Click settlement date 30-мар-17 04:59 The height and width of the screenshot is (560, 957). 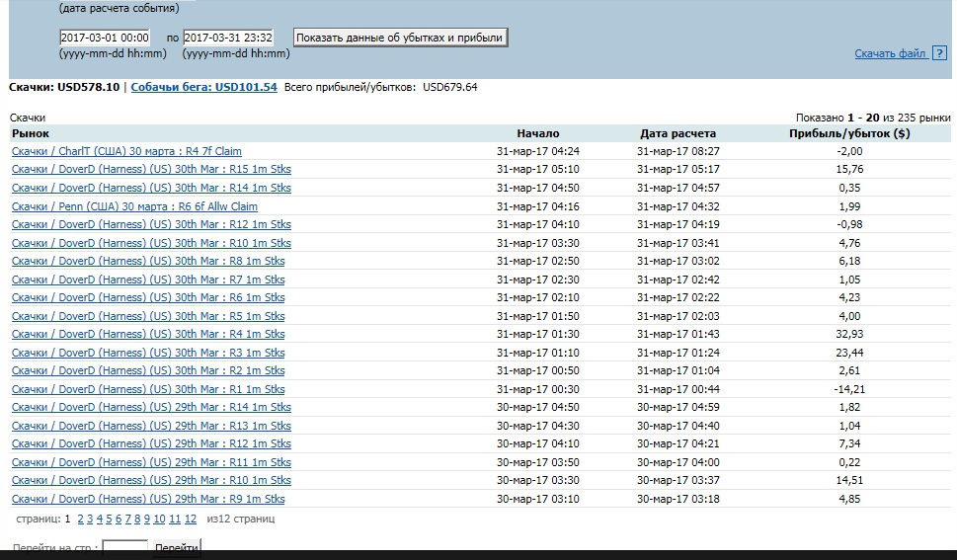(x=678, y=407)
